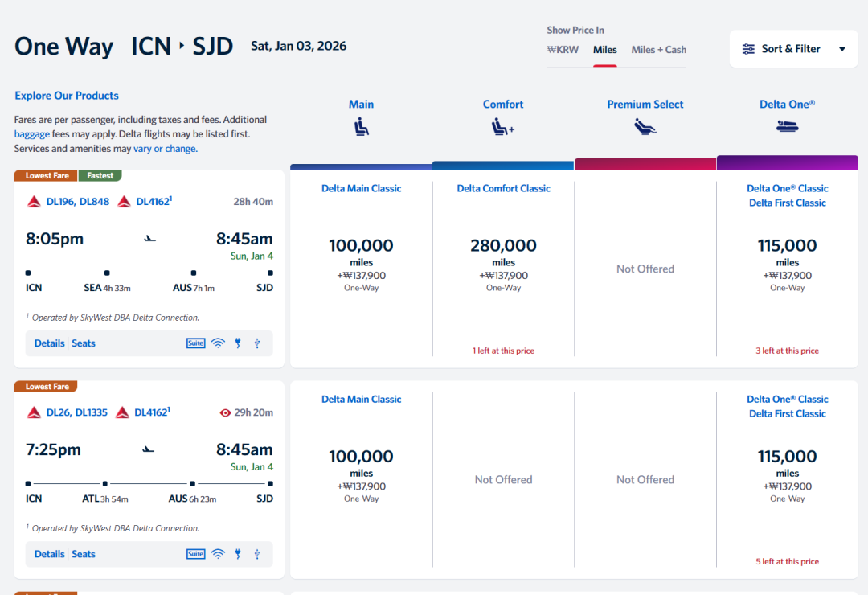Screen dimensions: 868x595
Task: Click the Premium Select recliner icon
Action: point(645,127)
